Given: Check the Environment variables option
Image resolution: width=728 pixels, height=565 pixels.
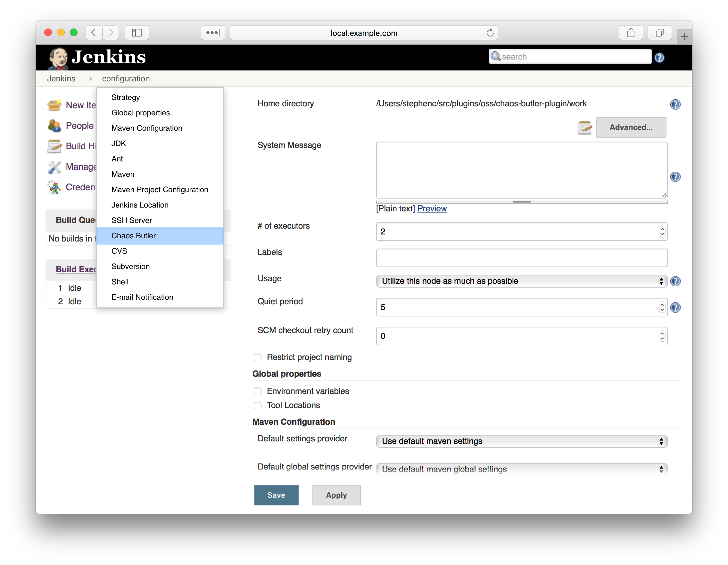Looking at the screenshot, I should click(258, 391).
